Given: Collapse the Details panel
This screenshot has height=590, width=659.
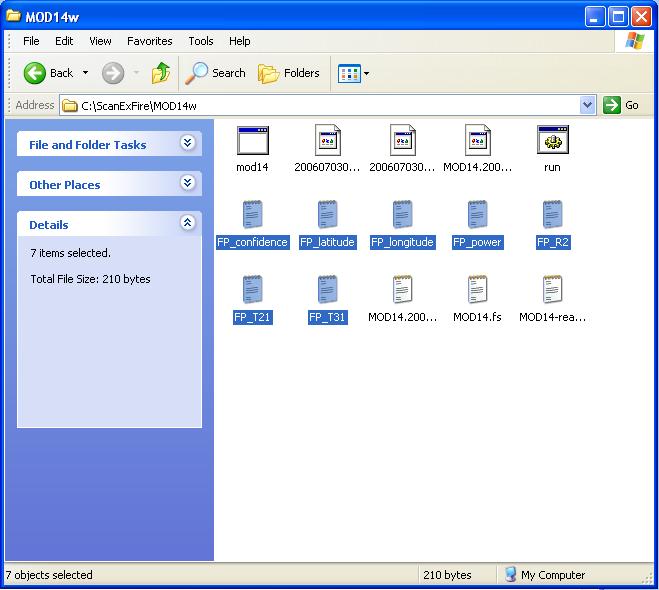Looking at the screenshot, I should (188, 223).
